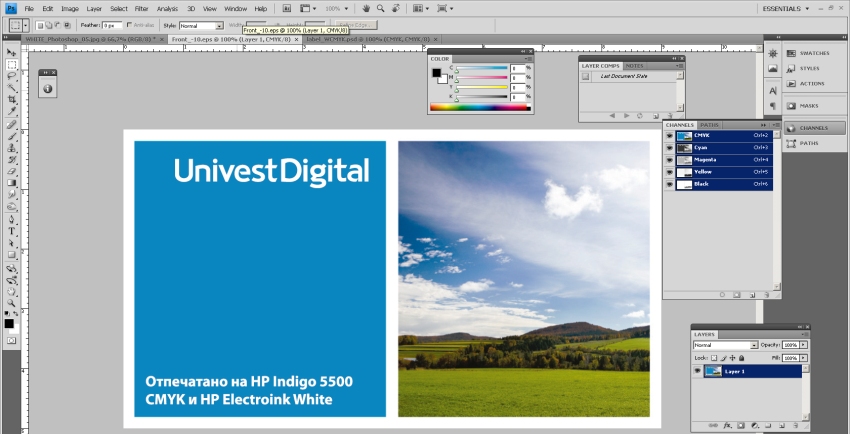Select the Gradient tool
This screenshot has height=434, width=850.
11,184
